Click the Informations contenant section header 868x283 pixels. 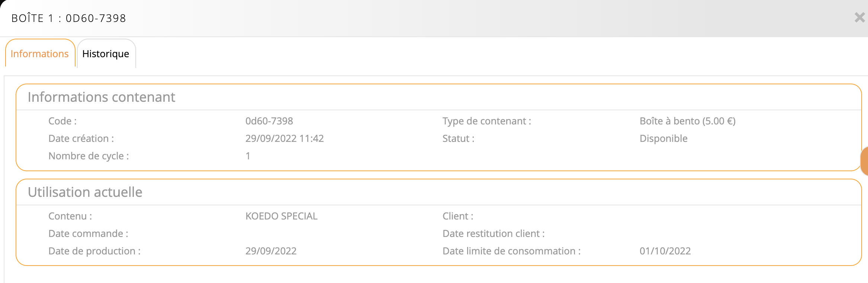pos(101,97)
